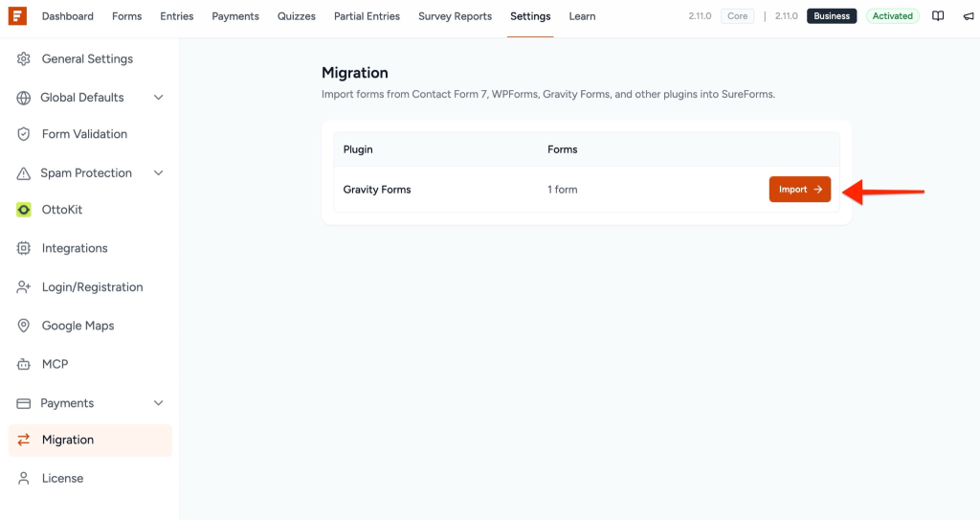This screenshot has width=980, height=520.
Task: Click the Gravity Forms plugin name
Action: [377, 190]
